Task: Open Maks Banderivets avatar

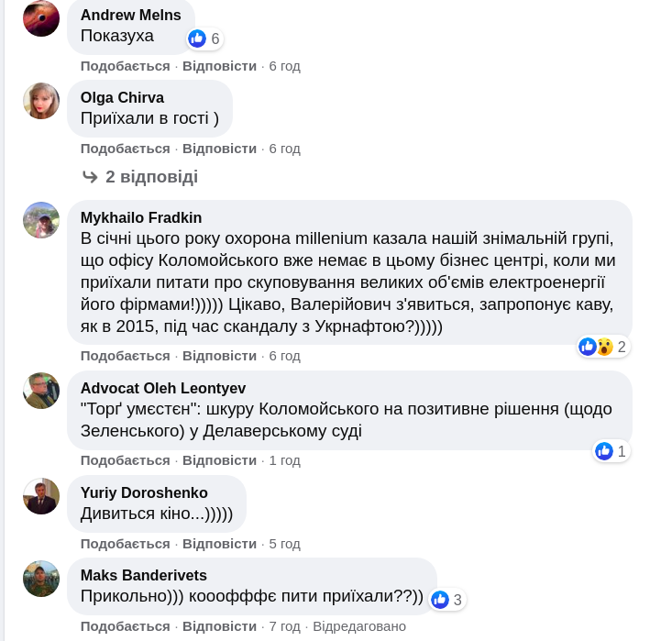Action: [x=41, y=579]
